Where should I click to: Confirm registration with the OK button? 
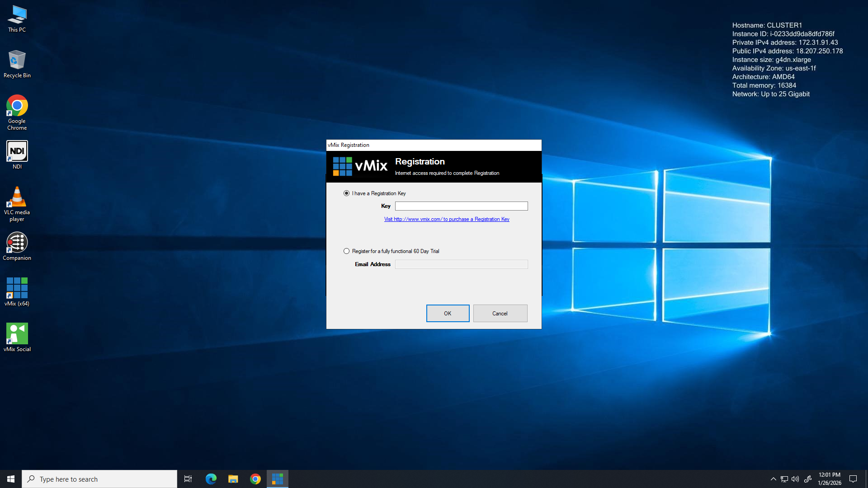(448, 313)
